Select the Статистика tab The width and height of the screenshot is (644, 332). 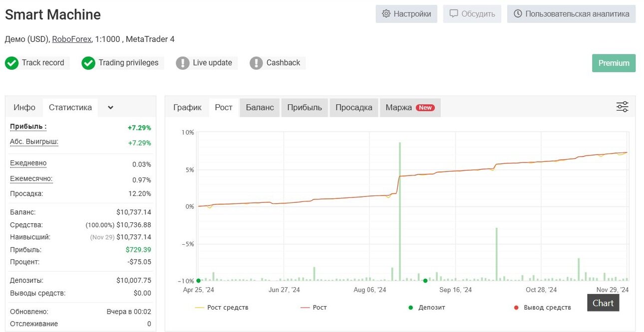pos(70,107)
